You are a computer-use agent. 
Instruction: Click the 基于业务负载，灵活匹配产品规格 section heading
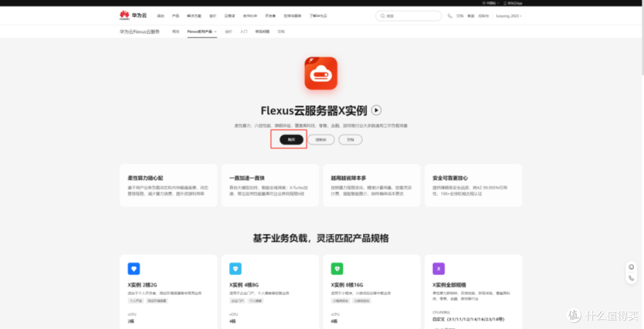coord(321,238)
